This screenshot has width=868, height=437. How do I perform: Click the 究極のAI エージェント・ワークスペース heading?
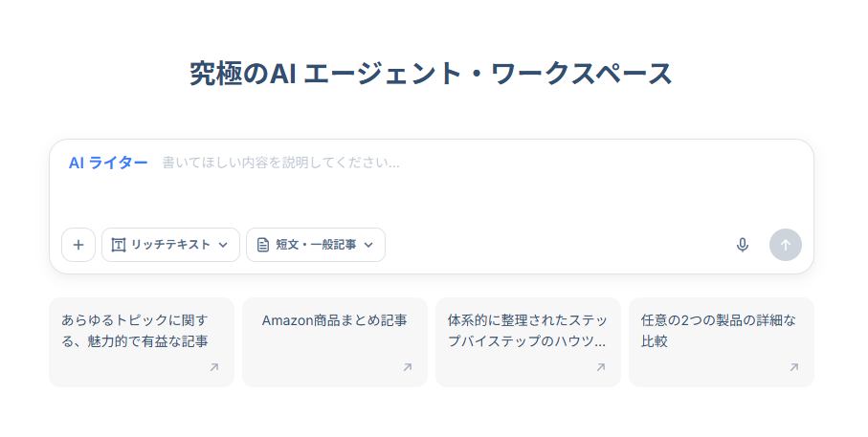pyautogui.click(x=431, y=74)
